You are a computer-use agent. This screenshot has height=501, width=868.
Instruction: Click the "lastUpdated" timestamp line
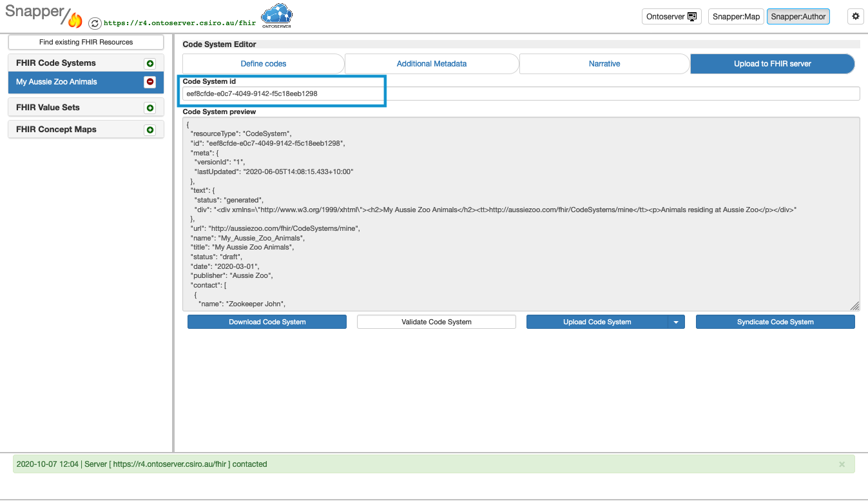(x=274, y=172)
